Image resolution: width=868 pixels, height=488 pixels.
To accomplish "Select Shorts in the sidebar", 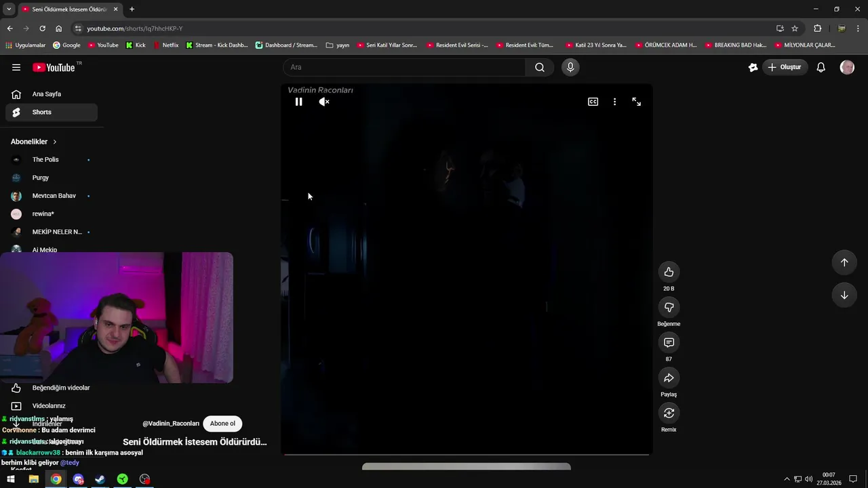I will 52,112.
